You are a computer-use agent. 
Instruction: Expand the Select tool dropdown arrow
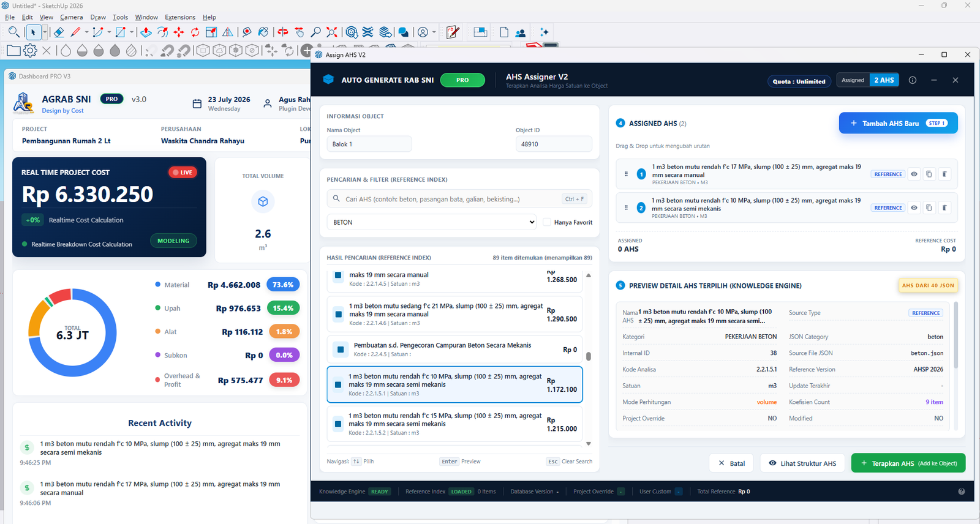(45, 32)
